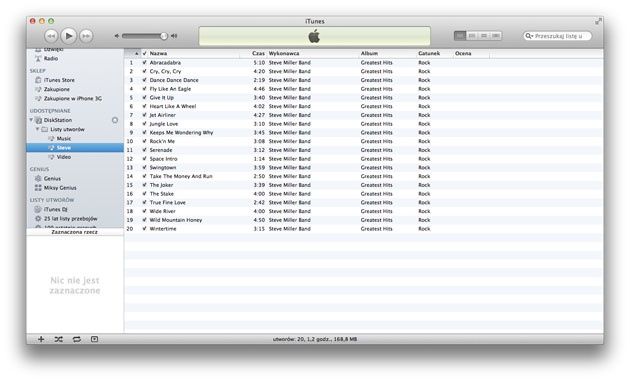Uncheck the Cry, Cry, Cry track
Screen dimensions: 630x381
[145, 71]
